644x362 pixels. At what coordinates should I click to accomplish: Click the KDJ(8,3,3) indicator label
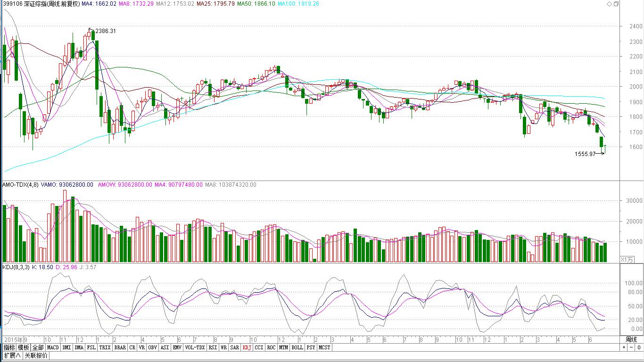point(16,267)
